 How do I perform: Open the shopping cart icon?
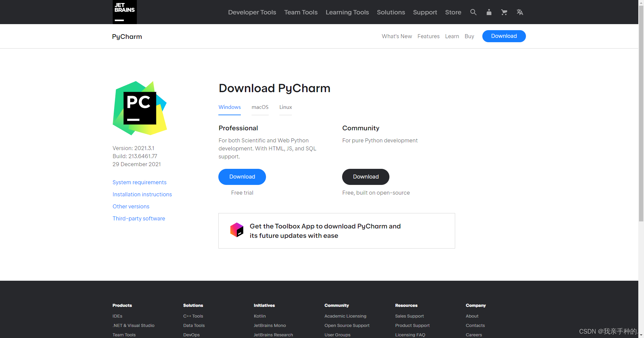(504, 12)
